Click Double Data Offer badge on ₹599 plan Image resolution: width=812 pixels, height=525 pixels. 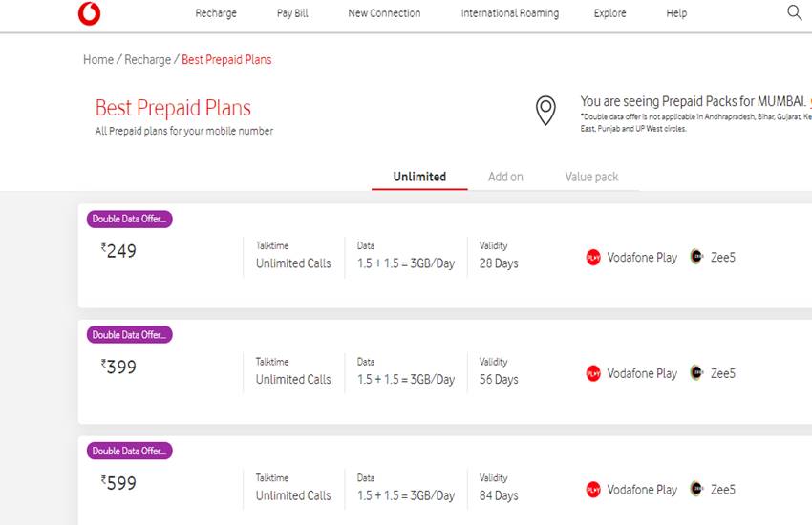click(x=130, y=451)
